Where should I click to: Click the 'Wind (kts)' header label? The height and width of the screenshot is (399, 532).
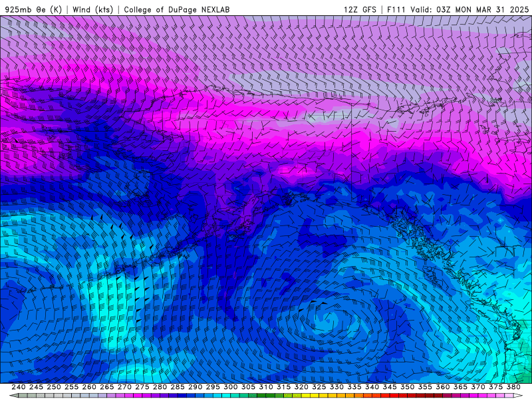pos(92,9)
